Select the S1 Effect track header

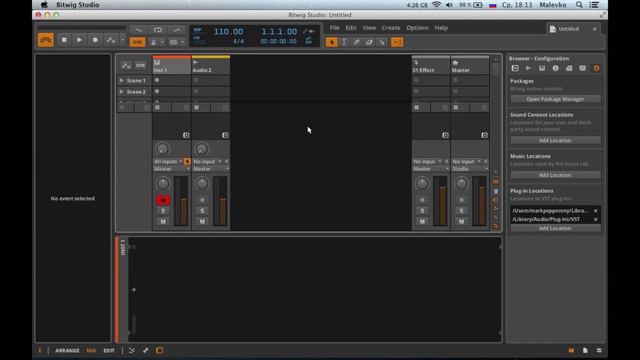click(431, 66)
